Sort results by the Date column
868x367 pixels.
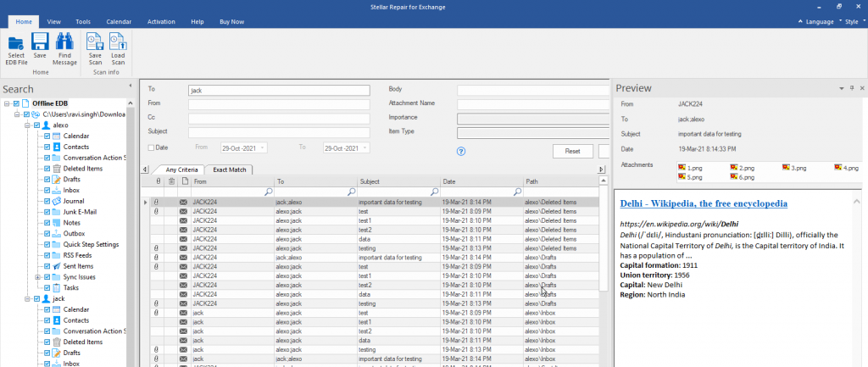tap(481, 181)
